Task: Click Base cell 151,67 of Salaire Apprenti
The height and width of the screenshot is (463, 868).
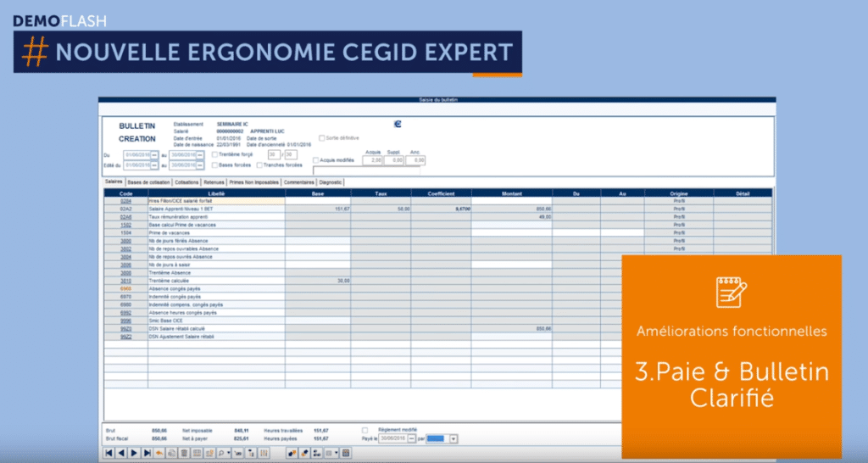Action: point(318,209)
